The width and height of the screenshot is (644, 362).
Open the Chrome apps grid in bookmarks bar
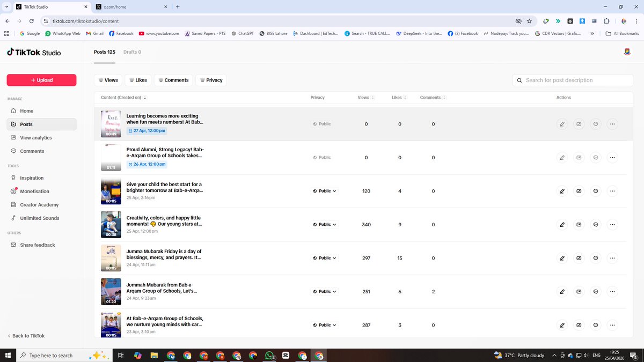tap(7, 33)
